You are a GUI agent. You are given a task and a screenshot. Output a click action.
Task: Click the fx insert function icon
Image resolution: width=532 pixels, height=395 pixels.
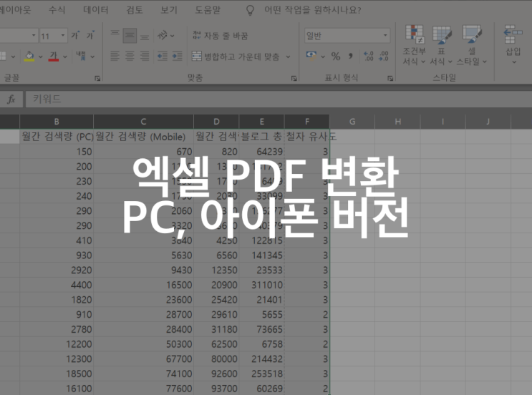(11, 99)
